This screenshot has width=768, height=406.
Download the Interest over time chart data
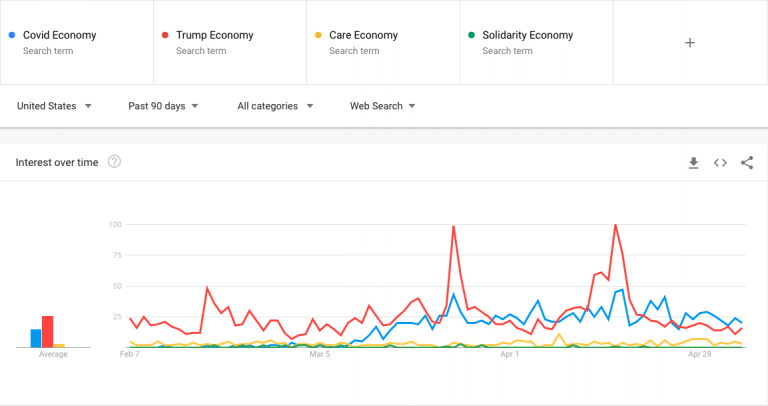pyautogui.click(x=693, y=163)
